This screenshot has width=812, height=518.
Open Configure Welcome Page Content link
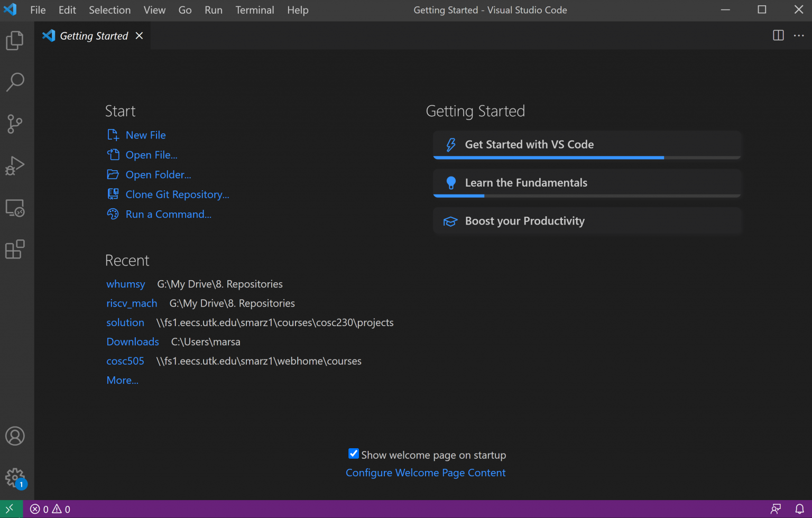pos(426,473)
